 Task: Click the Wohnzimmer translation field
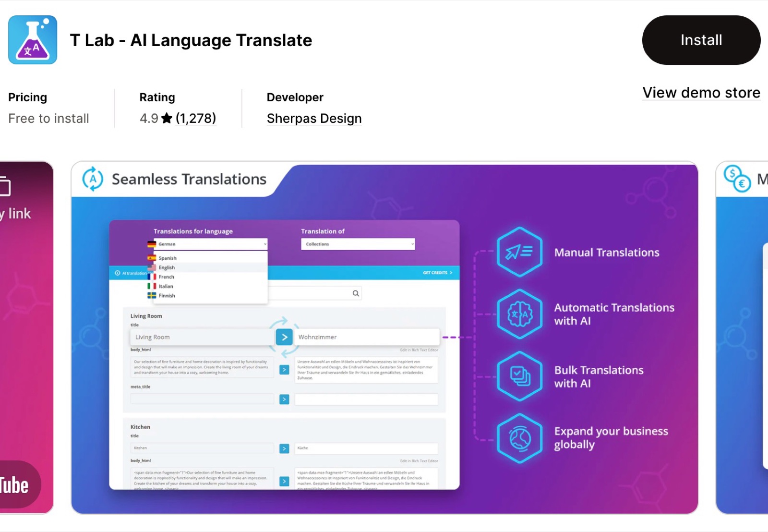[x=367, y=337]
